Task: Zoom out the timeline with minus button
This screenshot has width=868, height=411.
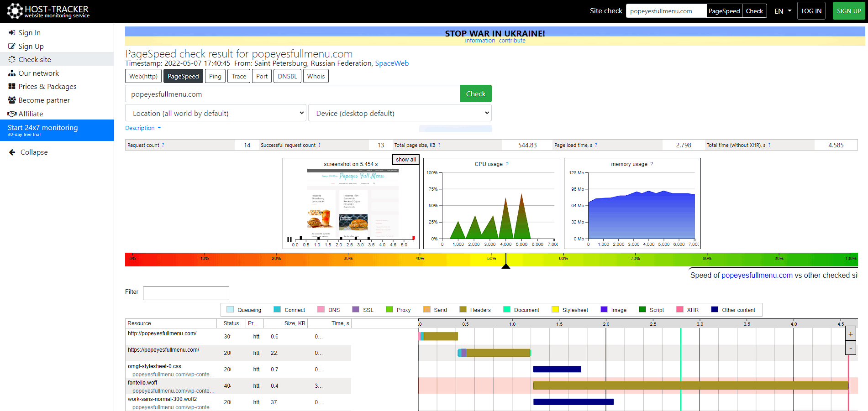Action: [x=851, y=348]
